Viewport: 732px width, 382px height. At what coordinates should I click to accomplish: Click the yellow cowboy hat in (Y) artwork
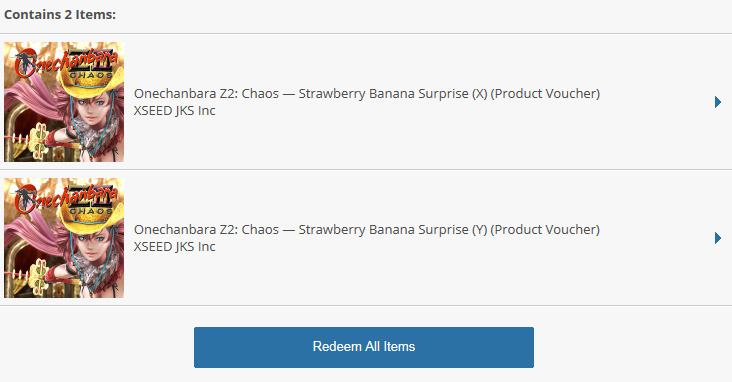pyautogui.click(x=91, y=217)
